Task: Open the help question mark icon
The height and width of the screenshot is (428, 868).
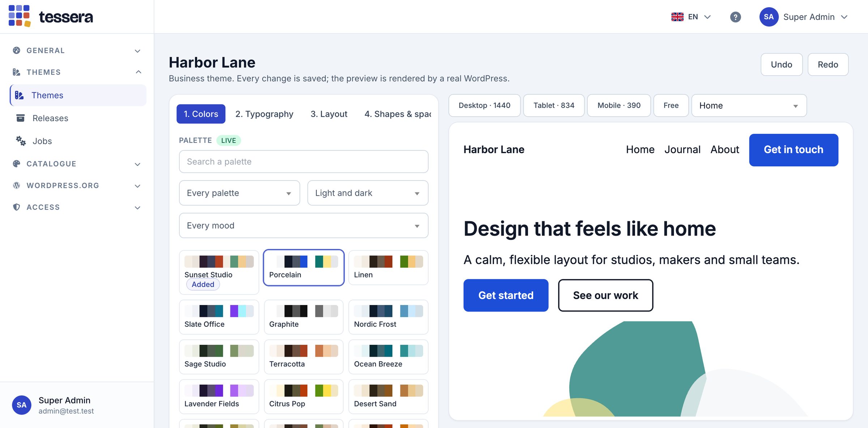Action: point(735,17)
